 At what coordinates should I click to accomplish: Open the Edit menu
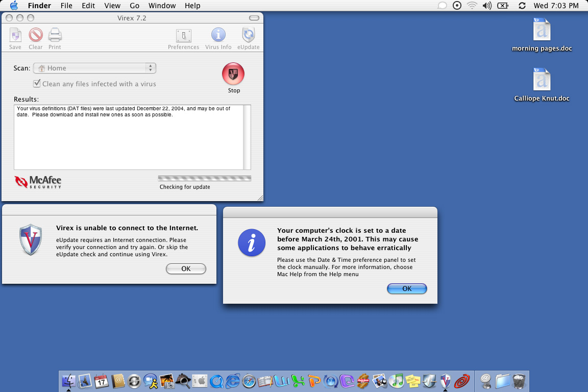(88, 6)
